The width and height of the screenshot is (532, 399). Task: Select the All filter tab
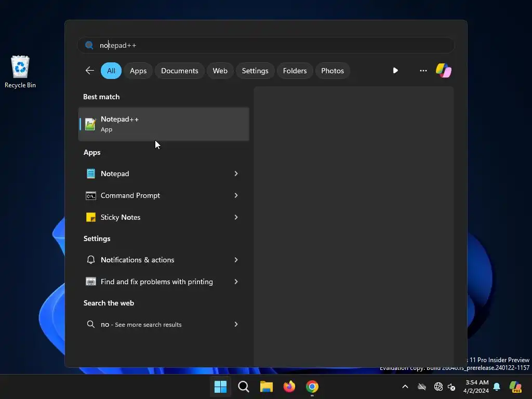111,71
